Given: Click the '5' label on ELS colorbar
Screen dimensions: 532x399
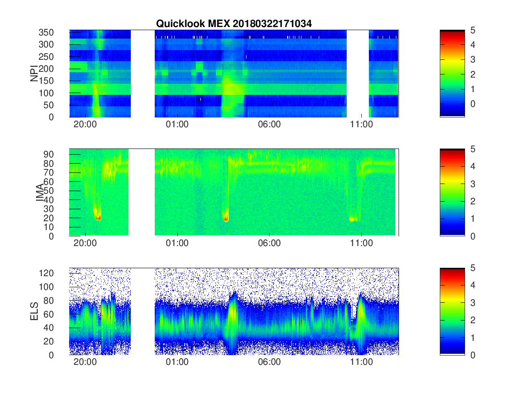Looking at the screenshot, I should click(x=473, y=268).
